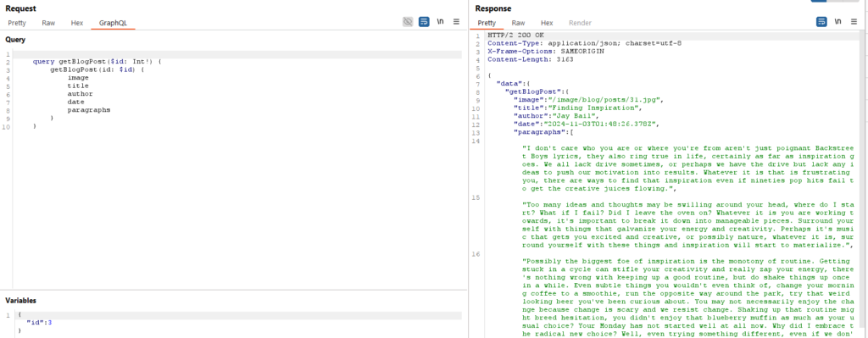Toggle line wrap icon in Response panel
868x338 pixels.
click(822, 22)
